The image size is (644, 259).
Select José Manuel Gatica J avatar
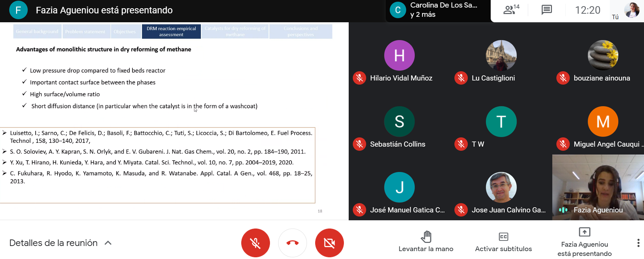tap(399, 187)
